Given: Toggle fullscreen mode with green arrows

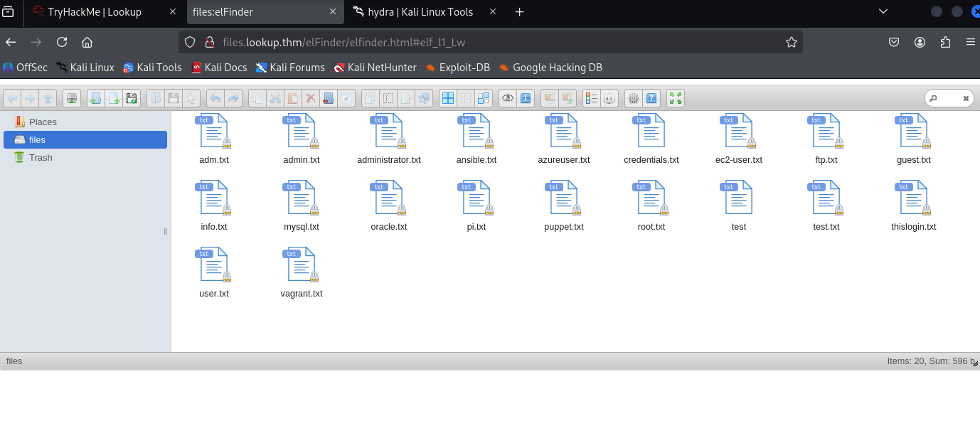Looking at the screenshot, I should coord(676,98).
